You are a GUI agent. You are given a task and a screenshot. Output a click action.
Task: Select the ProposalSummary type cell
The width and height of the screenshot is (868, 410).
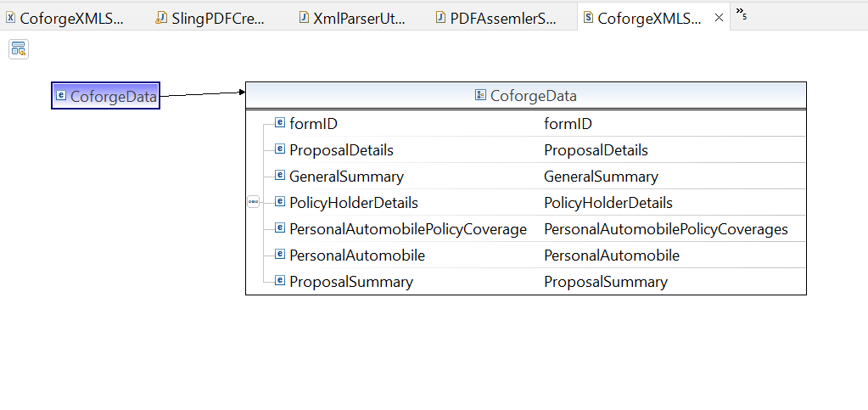pyautogui.click(x=606, y=282)
